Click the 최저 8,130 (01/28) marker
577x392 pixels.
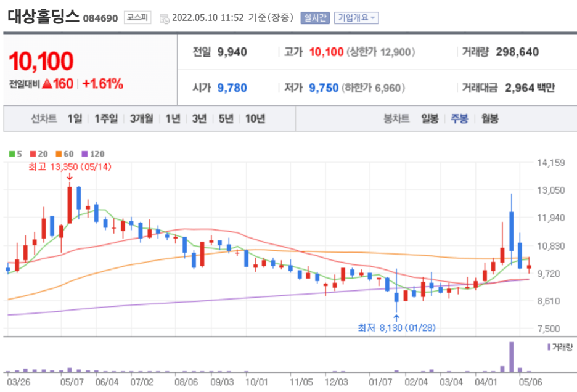coord(397,327)
